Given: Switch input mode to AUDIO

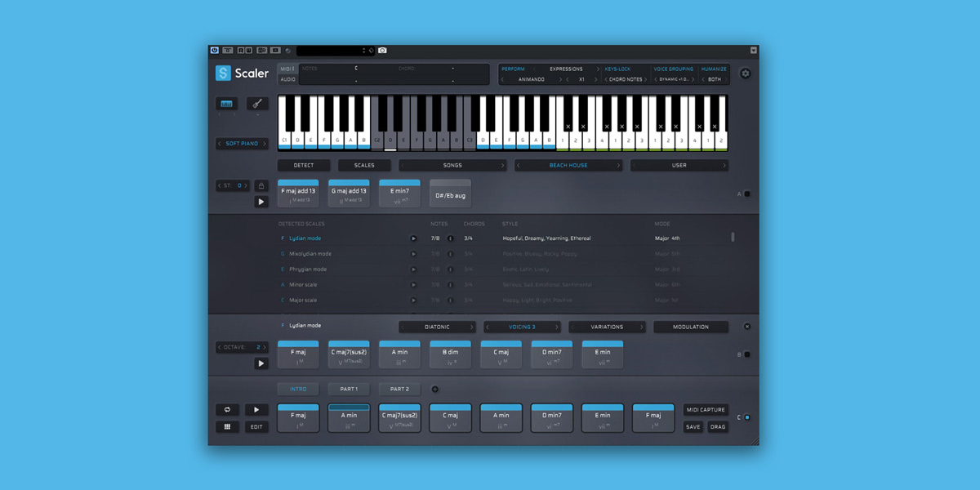Looking at the screenshot, I should click(x=289, y=79).
